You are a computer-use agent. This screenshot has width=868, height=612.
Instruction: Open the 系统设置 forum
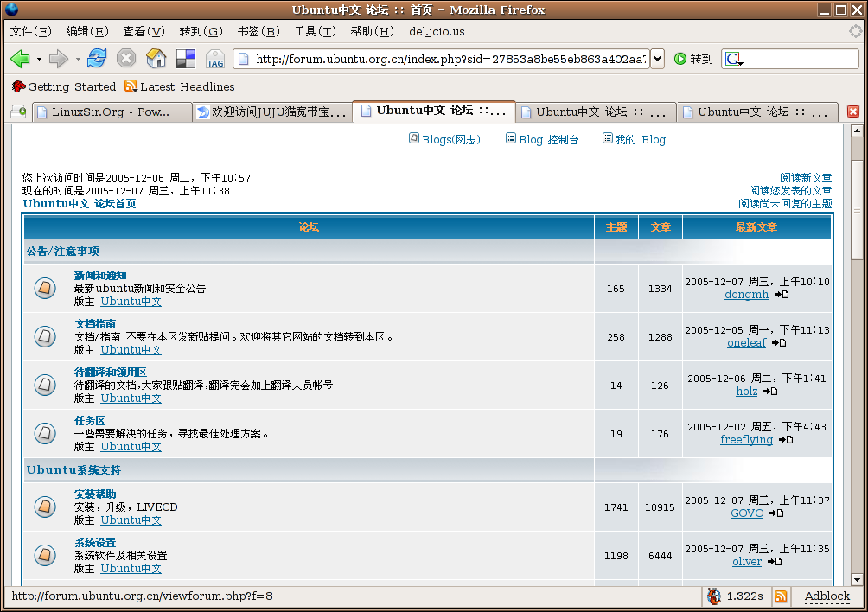tap(95, 542)
